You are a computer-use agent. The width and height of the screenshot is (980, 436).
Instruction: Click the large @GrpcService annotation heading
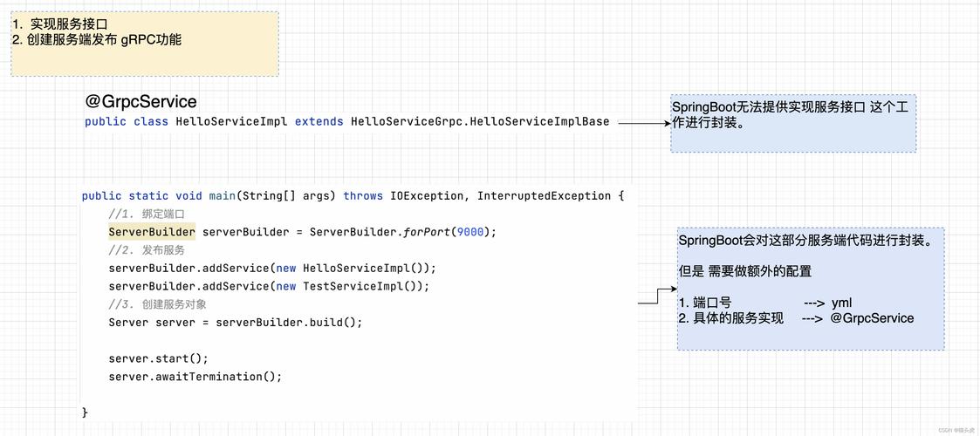coord(140,101)
